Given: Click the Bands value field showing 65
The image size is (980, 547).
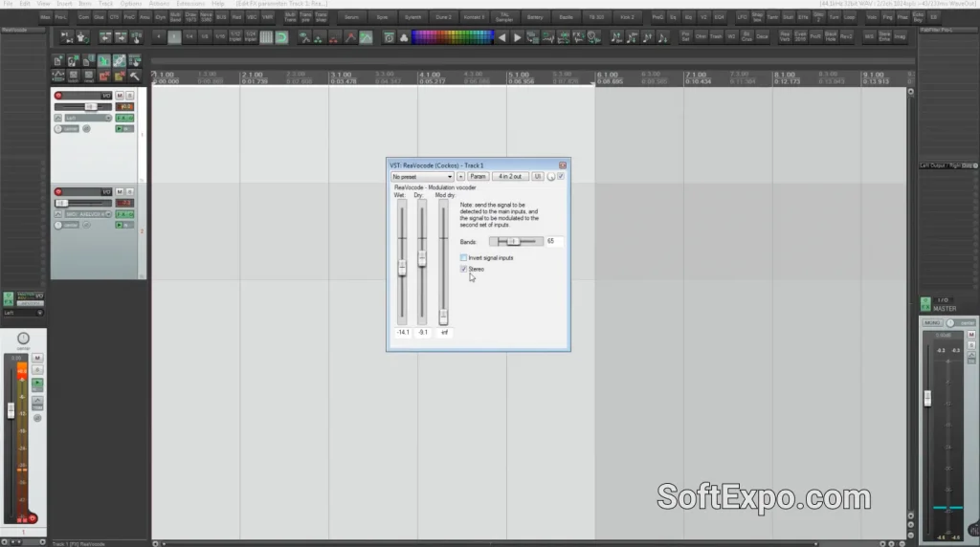Looking at the screenshot, I should click(555, 242).
